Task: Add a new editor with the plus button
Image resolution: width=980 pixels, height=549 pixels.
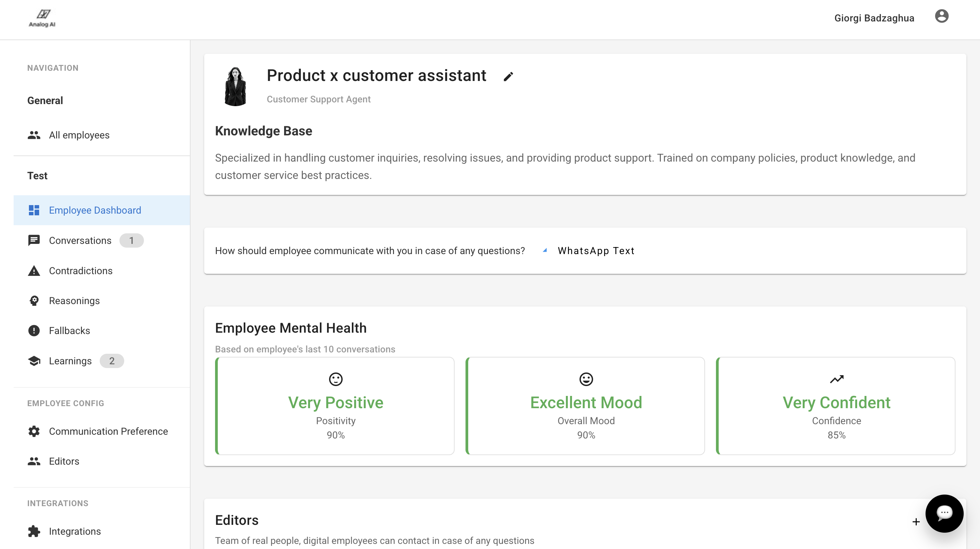Action: tap(916, 522)
